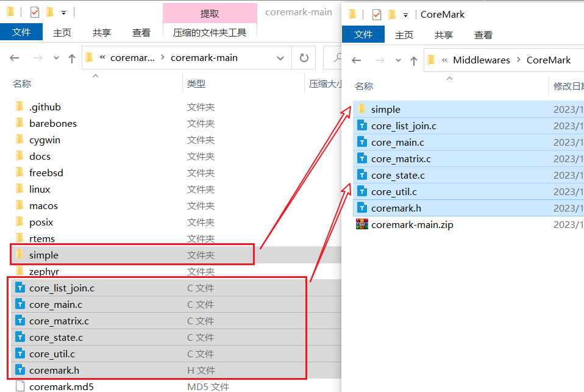Image resolution: width=584 pixels, height=392 pixels.
Task: Select core_list_join.c in the CoreMark window
Action: pyautogui.click(x=404, y=126)
